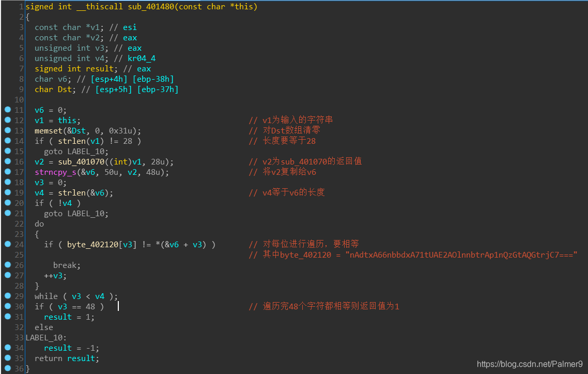Click 'strlen(v1) != 28' condition
This screenshot has width=588, height=374.
[95, 141]
